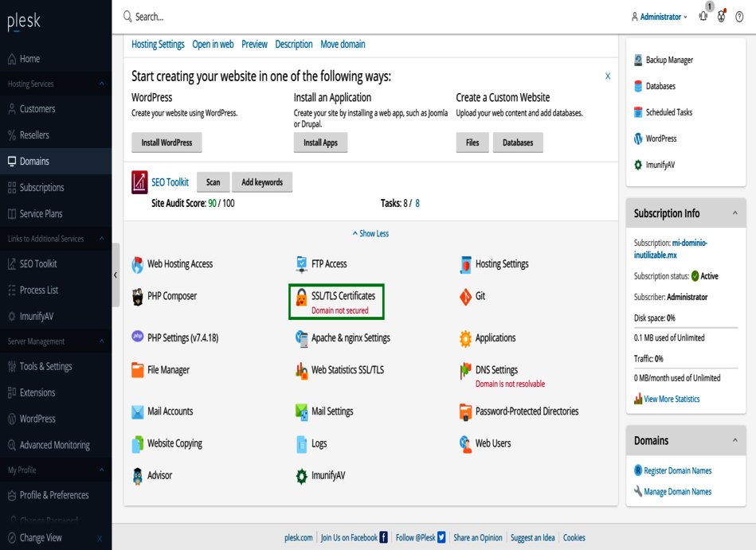Click the Mail Accounts envelope icon
This screenshot has height=550, width=756.
click(x=137, y=412)
